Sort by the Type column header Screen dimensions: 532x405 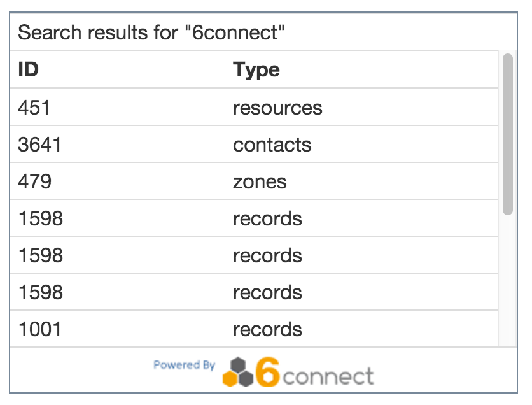point(256,69)
